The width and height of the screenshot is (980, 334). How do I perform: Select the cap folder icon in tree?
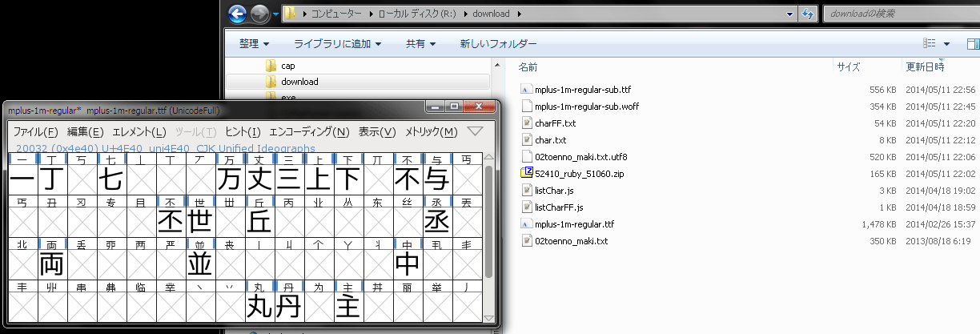pos(271,66)
